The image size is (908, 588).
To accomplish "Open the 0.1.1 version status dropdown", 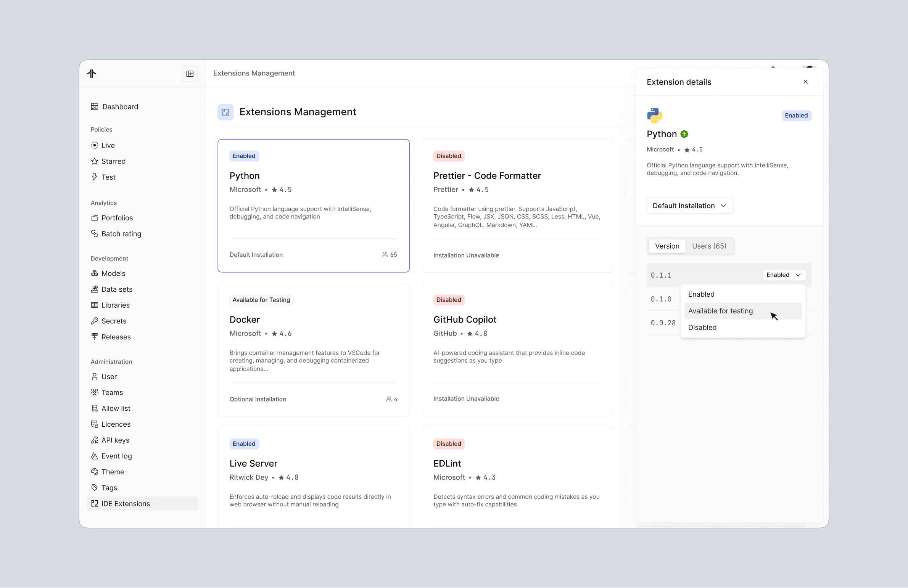I will [783, 275].
